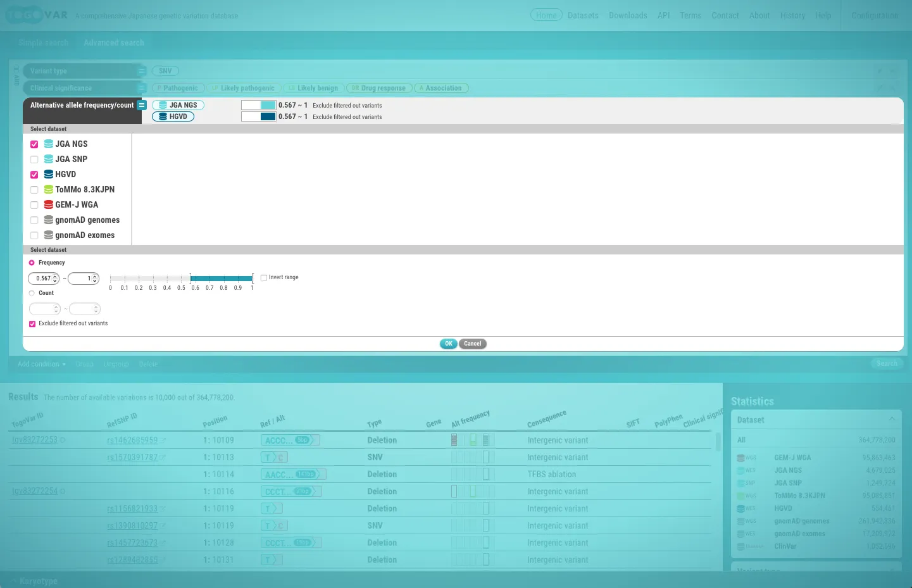The width and height of the screenshot is (912, 588).
Task: Select the Frequency radio button
Action: click(32, 263)
